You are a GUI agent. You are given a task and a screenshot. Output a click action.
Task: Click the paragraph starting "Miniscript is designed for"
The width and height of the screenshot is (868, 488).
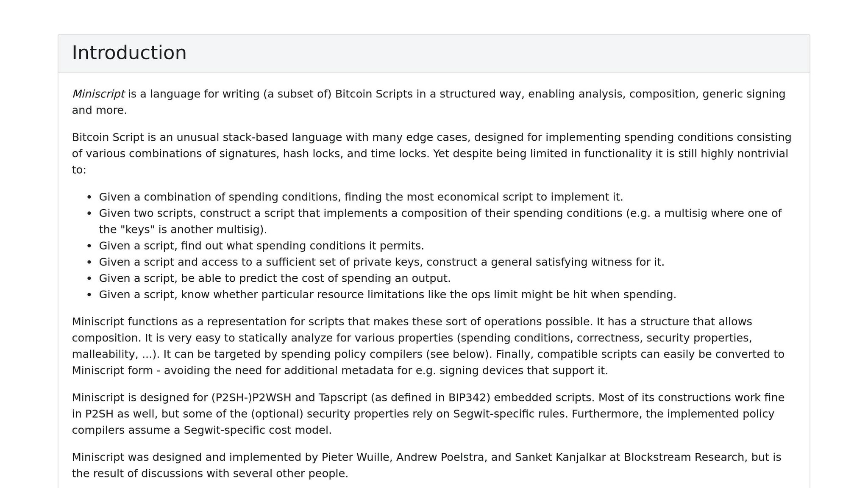[428, 414]
